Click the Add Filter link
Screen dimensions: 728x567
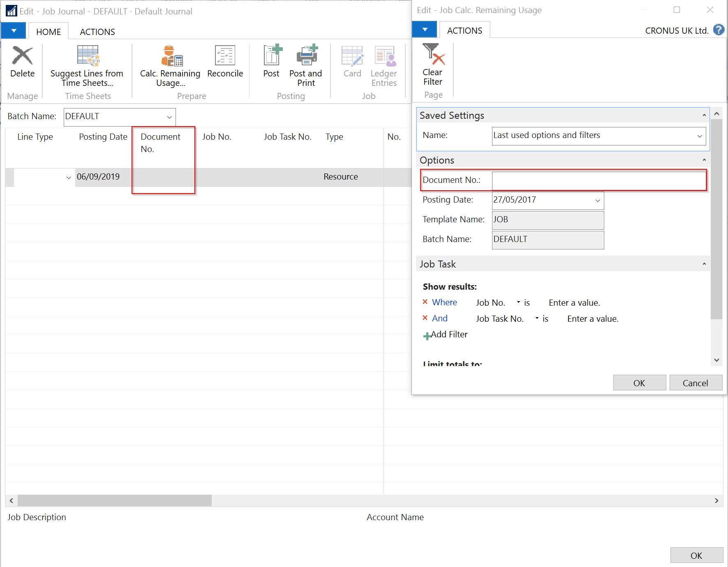pyautogui.click(x=448, y=334)
